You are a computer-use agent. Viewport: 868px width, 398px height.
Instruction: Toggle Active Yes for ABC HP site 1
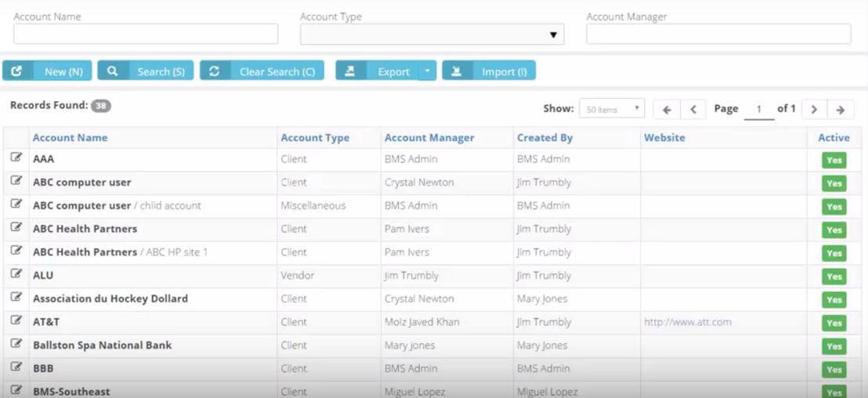834,254
